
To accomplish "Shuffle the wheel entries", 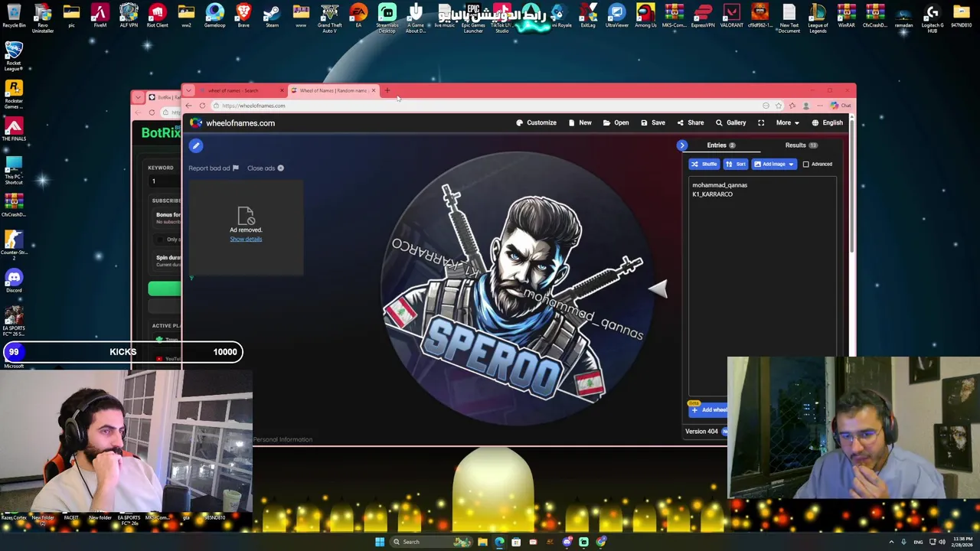I will click(704, 164).
